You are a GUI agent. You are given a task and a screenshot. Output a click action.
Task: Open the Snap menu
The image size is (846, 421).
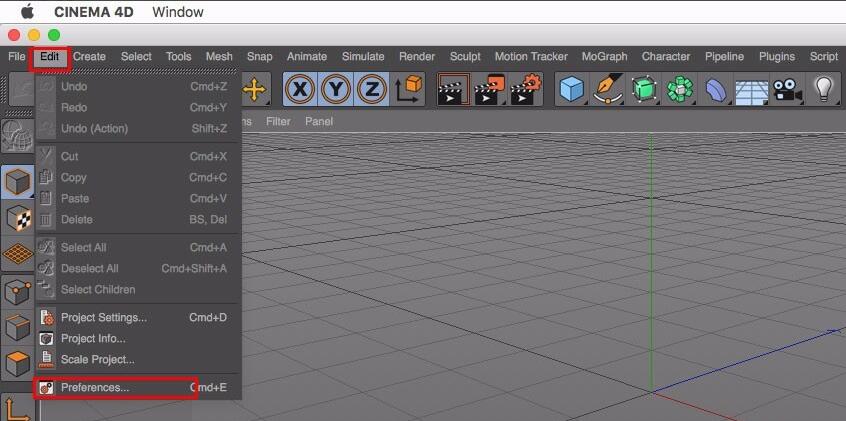[260, 57]
